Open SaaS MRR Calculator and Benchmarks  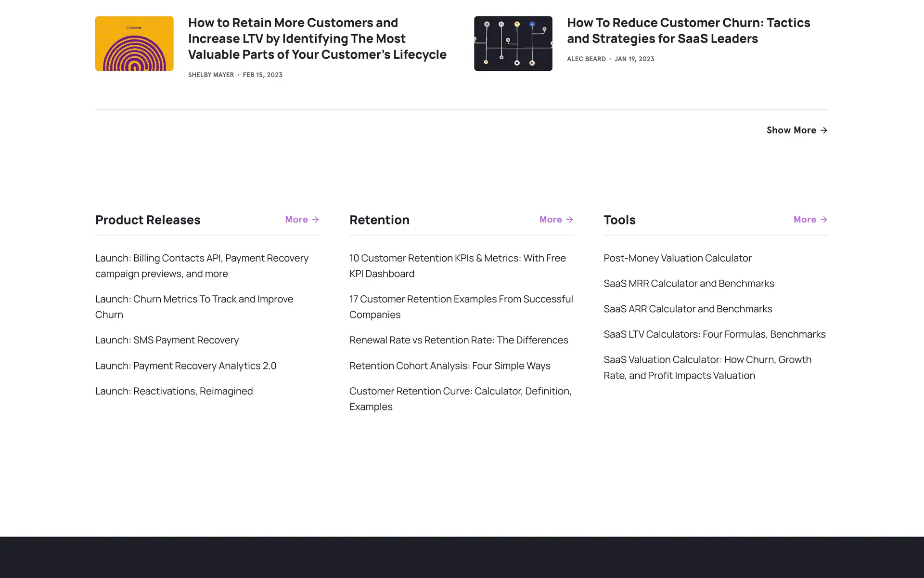point(689,284)
